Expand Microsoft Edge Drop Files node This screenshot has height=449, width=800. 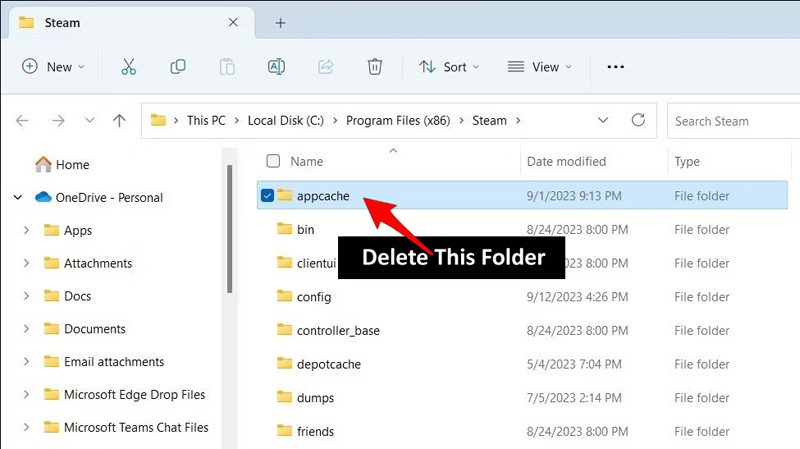point(27,394)
